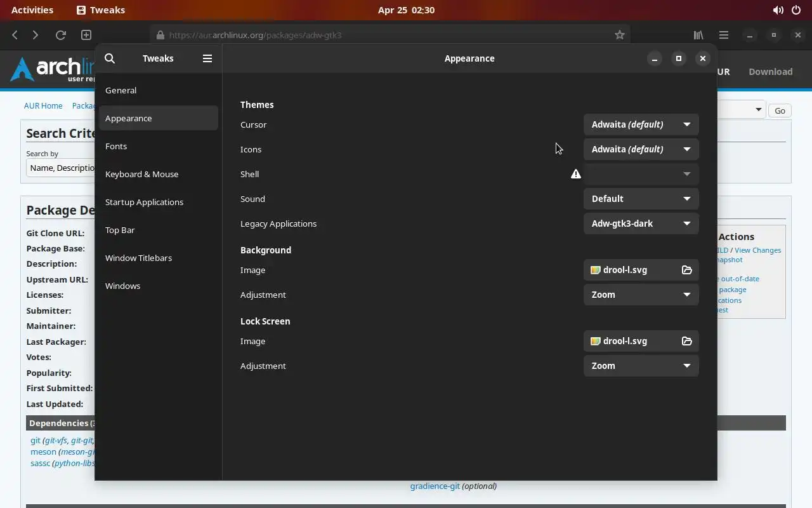The height and width of the screenshot is (508, 812).
Task: Open a new tab in browser
Action: (x=86, y=35)
